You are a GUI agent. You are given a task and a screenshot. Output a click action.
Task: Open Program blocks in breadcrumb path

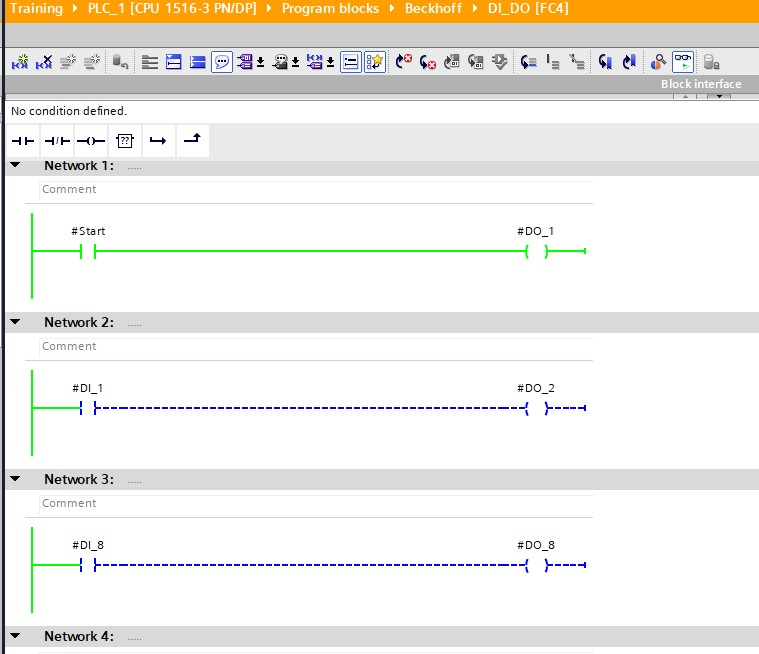[330, 9]
